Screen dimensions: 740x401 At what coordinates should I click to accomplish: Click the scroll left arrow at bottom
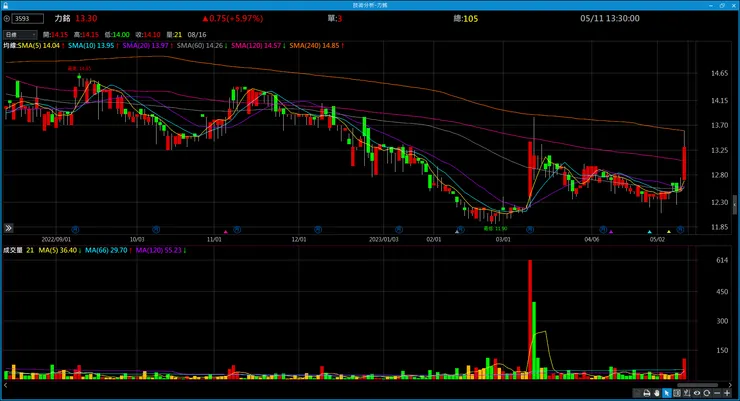coord(6,385)
